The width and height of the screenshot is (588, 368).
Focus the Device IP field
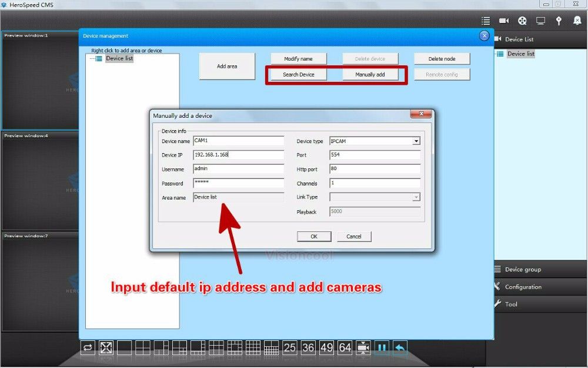click(x=239, y=155)
